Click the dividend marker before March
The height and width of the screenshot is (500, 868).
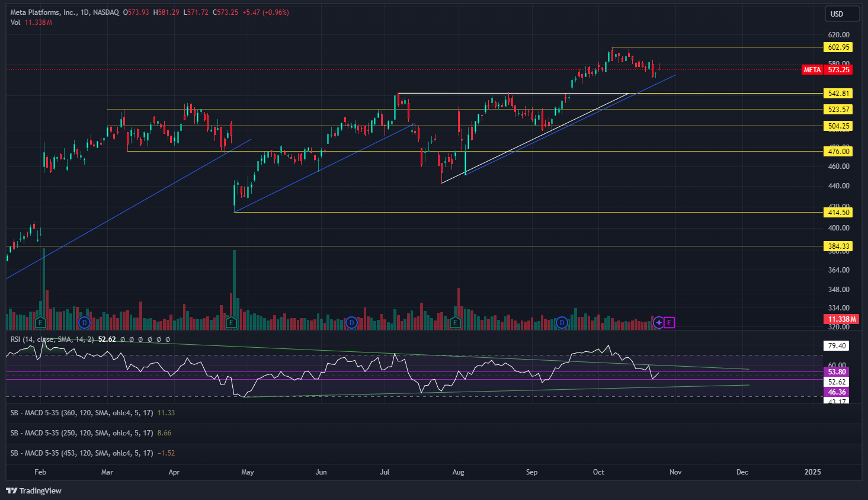tap(84, 323)
